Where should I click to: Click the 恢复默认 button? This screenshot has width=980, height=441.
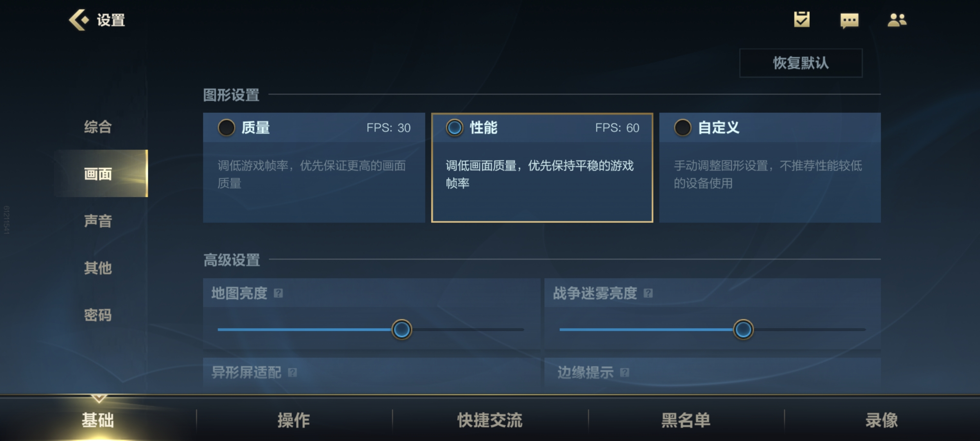coord(801,63)
